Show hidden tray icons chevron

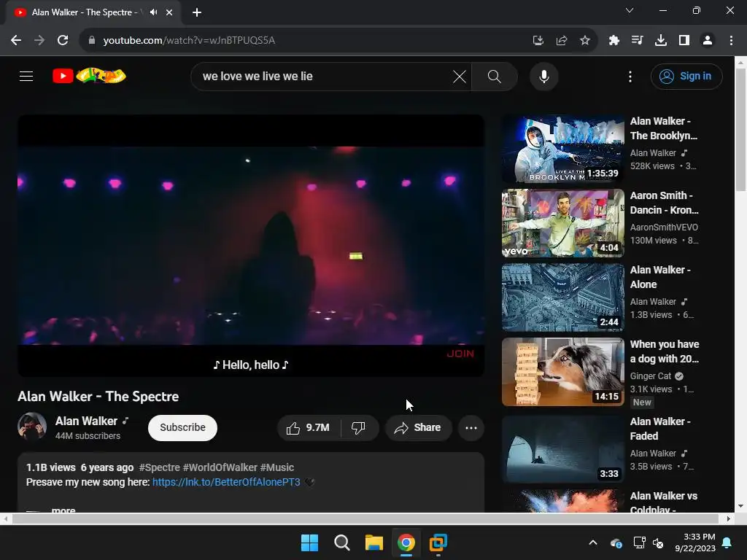592,542
